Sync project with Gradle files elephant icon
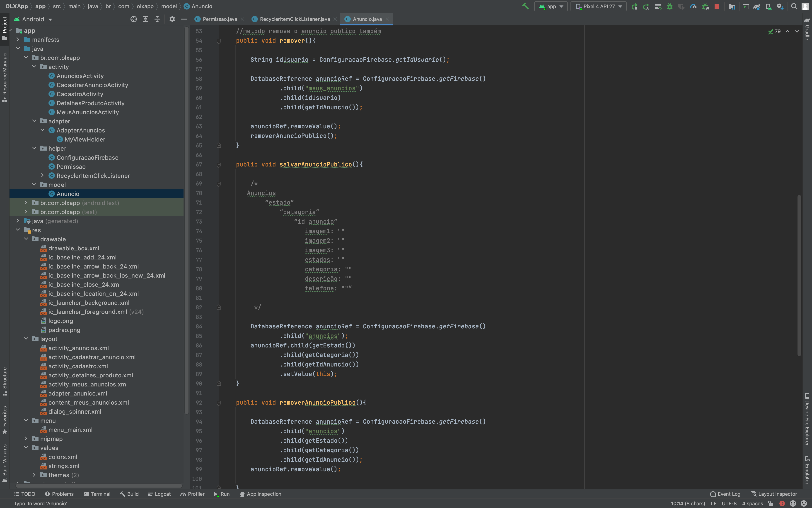The height and width of the screenshot is (508, 812). pos(757,6)
